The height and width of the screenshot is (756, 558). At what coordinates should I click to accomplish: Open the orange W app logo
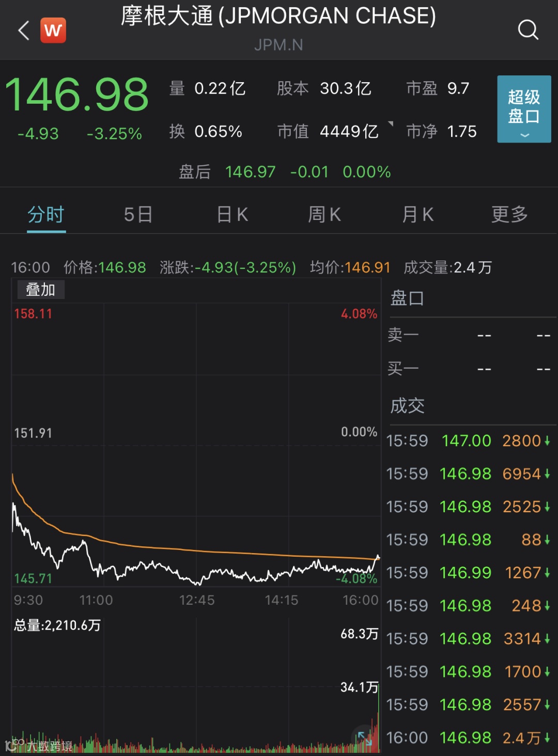coord(53,30)
